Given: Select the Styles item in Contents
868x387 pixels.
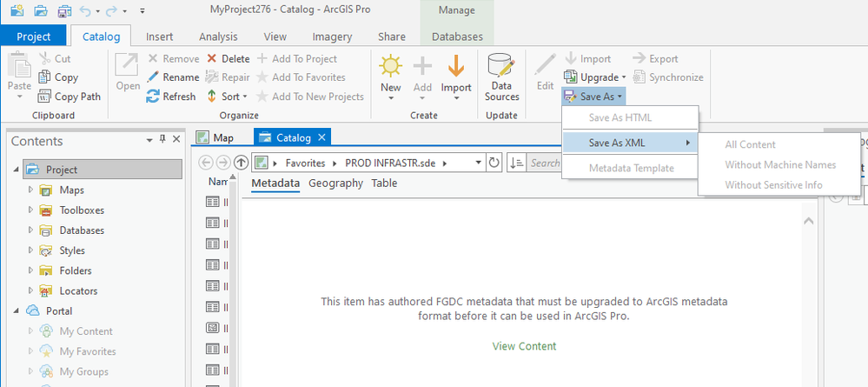Looking at the screenshot, I should pos(72,250).
